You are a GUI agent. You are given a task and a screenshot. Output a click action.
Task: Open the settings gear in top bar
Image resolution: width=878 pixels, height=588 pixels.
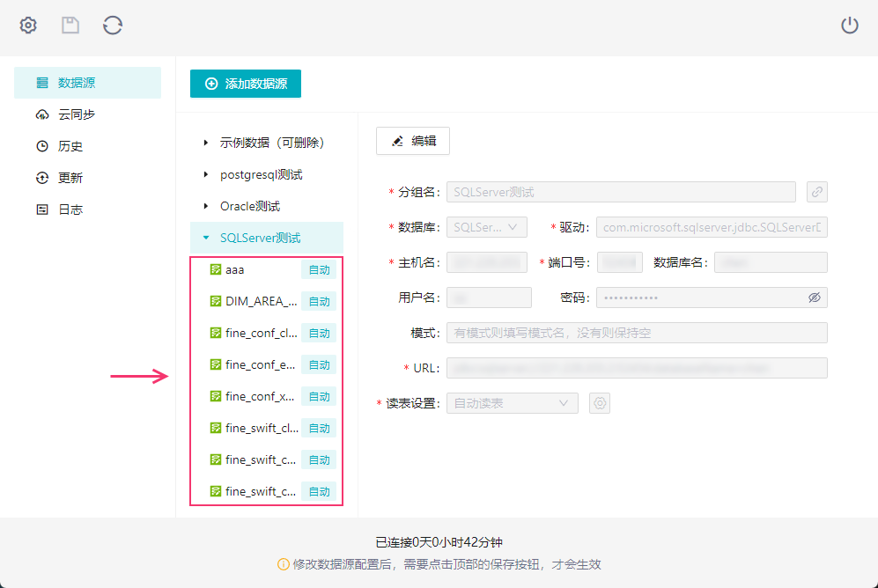point(28,26)
